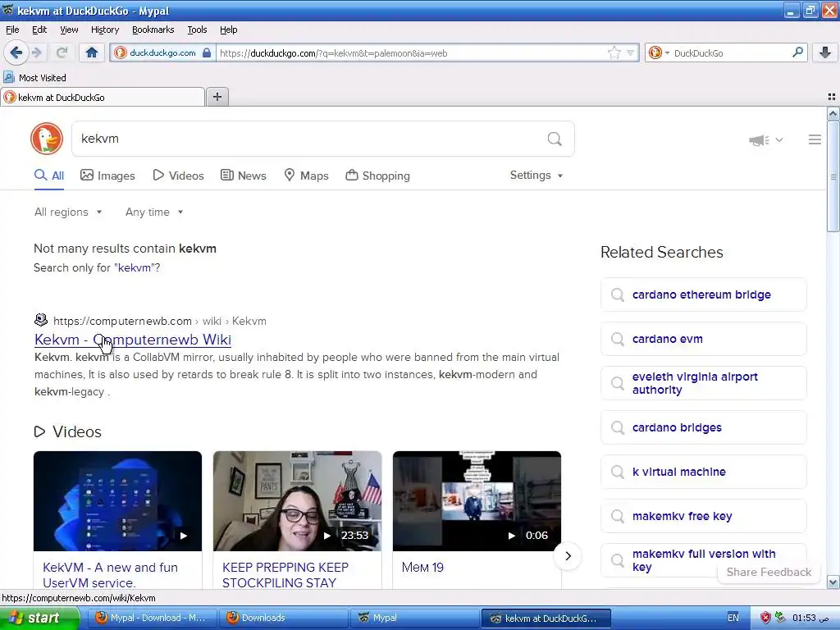Switch to the Images results tab
840x630 pixels.
(107, 176)
